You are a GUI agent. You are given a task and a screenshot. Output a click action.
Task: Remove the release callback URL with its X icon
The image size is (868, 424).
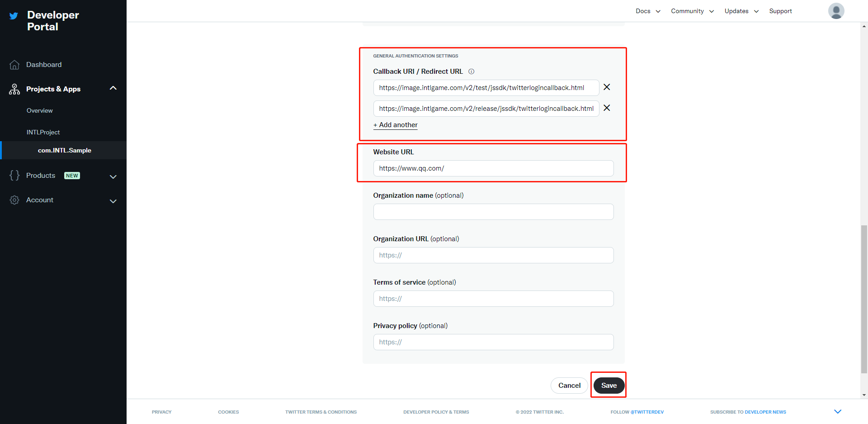(607, 108)
